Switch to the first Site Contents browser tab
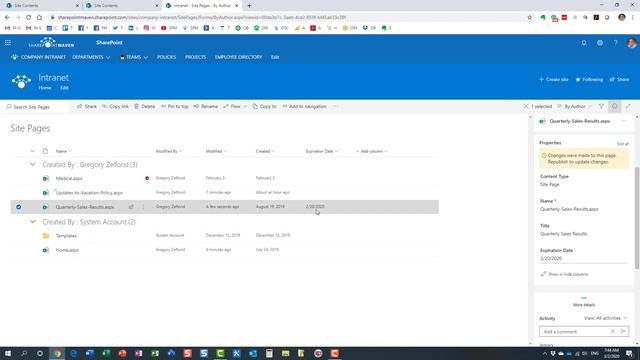Image resolution: width=640 pixels, height=360 pixels. point(42,6)
